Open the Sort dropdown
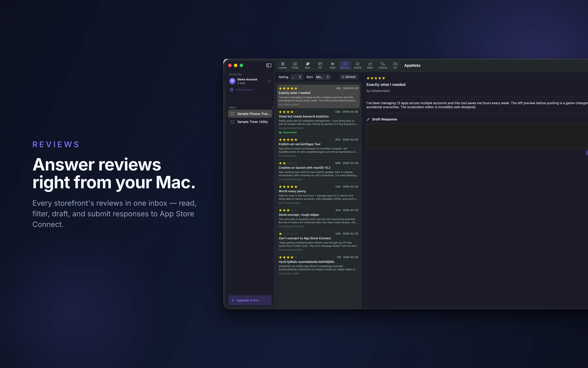588x368 pixels. coord(323,77)
